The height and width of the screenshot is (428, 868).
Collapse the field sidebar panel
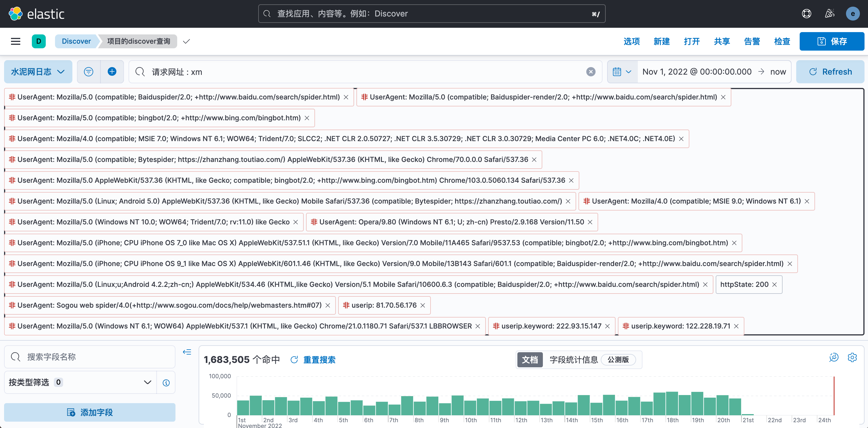(x=187, y=352)
